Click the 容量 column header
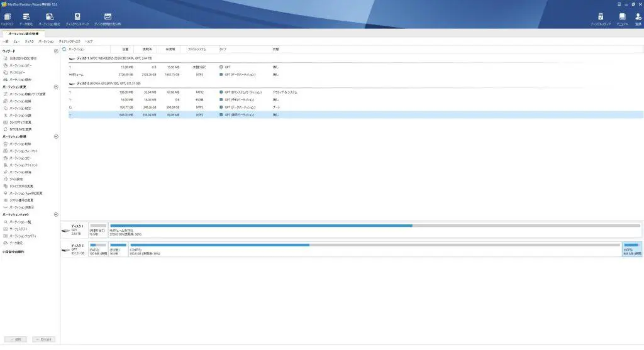 (x=125, y=48)
